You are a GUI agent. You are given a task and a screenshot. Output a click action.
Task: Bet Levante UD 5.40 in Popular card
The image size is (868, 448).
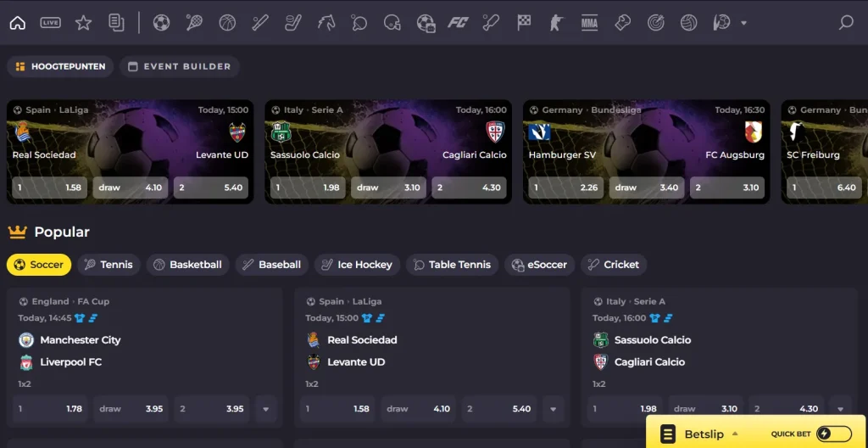tap(498, 409)
